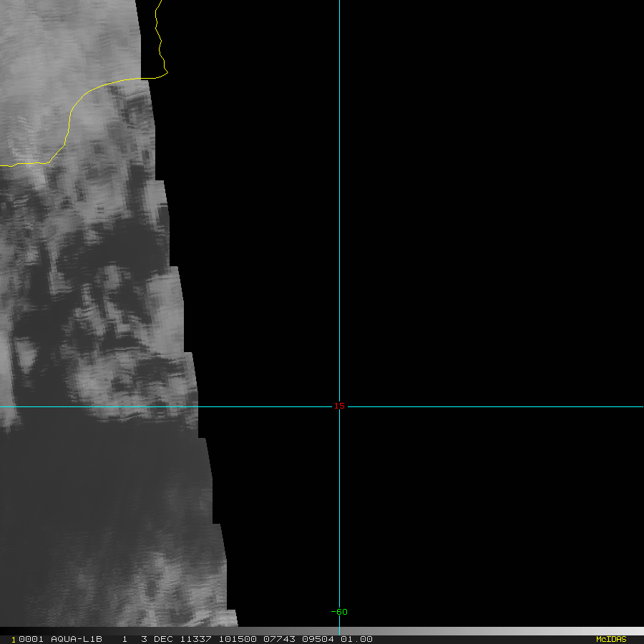Click the yellow coastline at image top edge
The width and height of the screenshot is (644, 644).
[160, 3]
